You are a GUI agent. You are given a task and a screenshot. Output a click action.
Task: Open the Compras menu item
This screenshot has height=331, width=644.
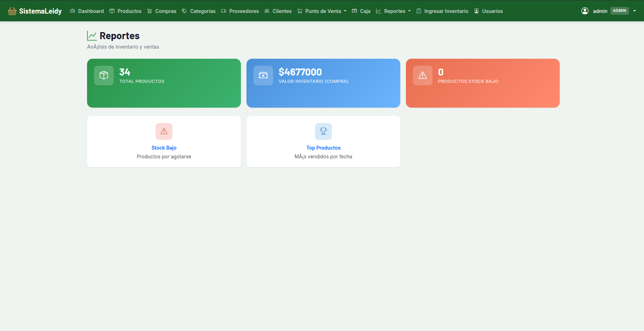point(162,11)
